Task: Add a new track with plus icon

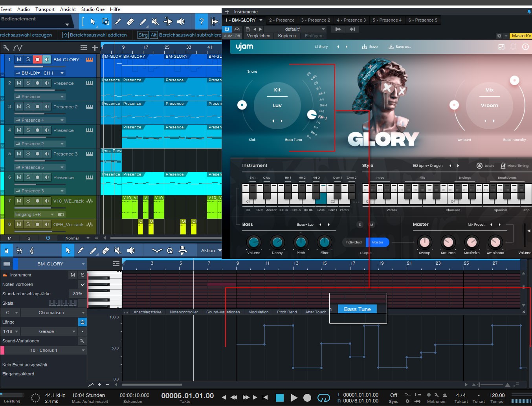Action: pyautogui.click(x=95, y=48)
